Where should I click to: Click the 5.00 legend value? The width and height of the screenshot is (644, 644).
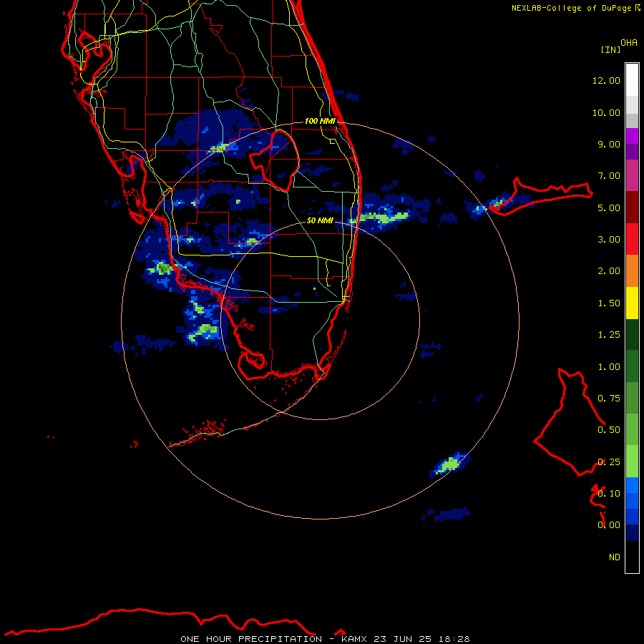click(x=609, y=208)
